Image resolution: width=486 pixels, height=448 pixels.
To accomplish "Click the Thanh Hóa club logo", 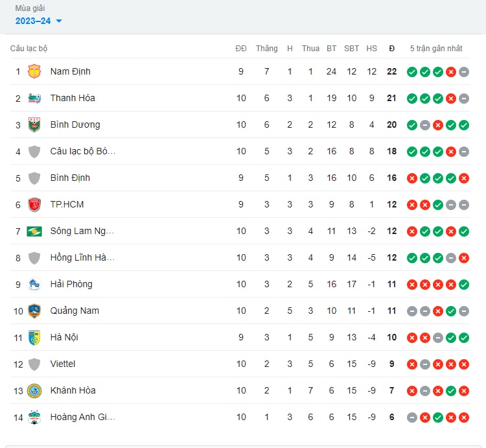I will (x=34, y=99).
